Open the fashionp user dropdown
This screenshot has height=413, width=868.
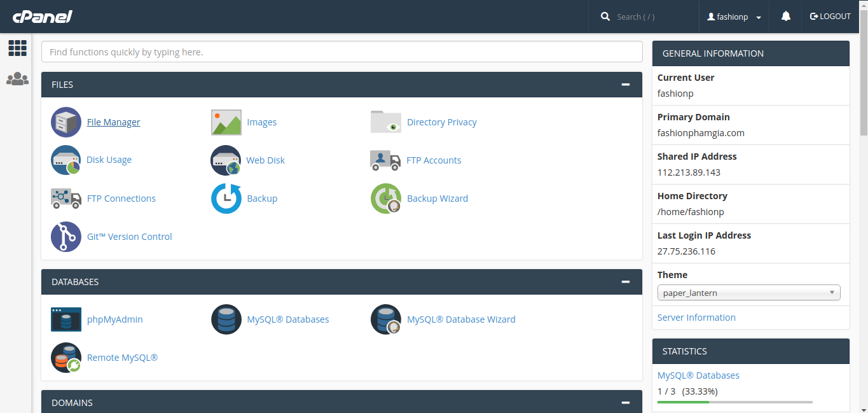pyautogui.click(x=734, y=17)
